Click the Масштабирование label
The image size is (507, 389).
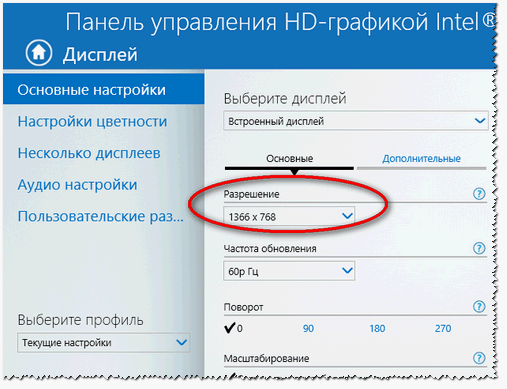266,359
